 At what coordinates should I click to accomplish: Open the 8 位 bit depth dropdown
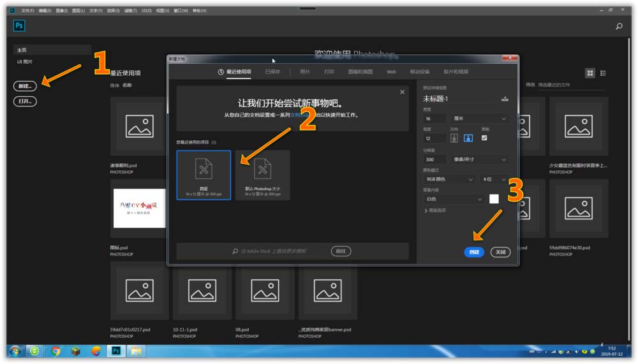point(494,179)
